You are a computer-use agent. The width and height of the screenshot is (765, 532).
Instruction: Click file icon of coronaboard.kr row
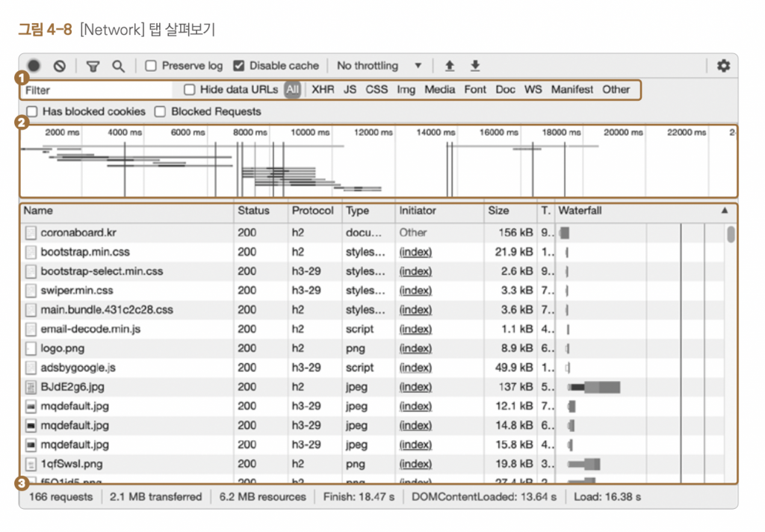pyautogui.click(x=31, y=233)
